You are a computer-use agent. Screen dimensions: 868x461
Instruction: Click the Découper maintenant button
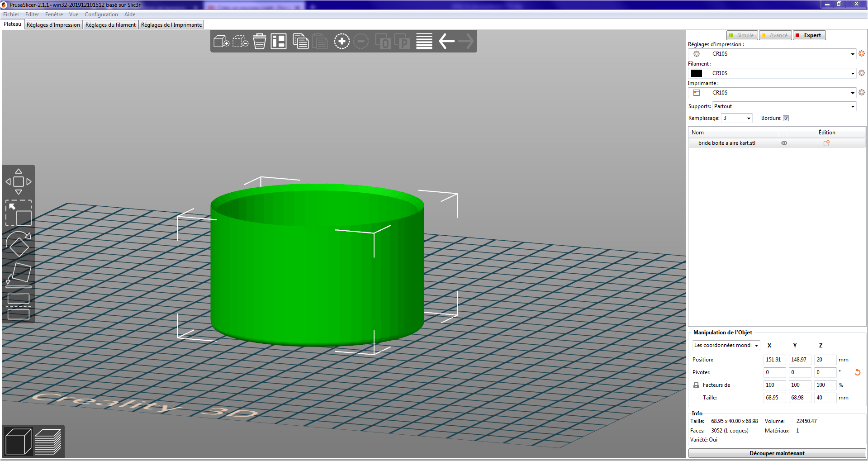click(x=777, y=453)
